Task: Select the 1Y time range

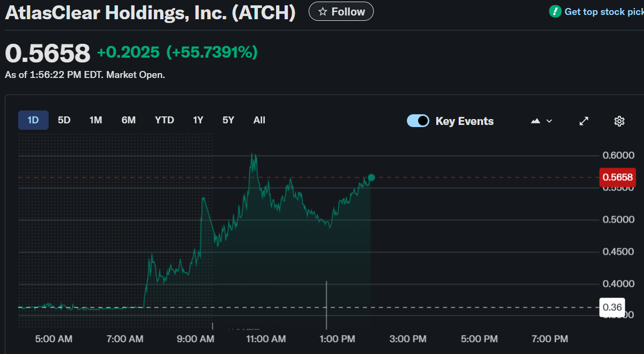Action: coord(198,120)
